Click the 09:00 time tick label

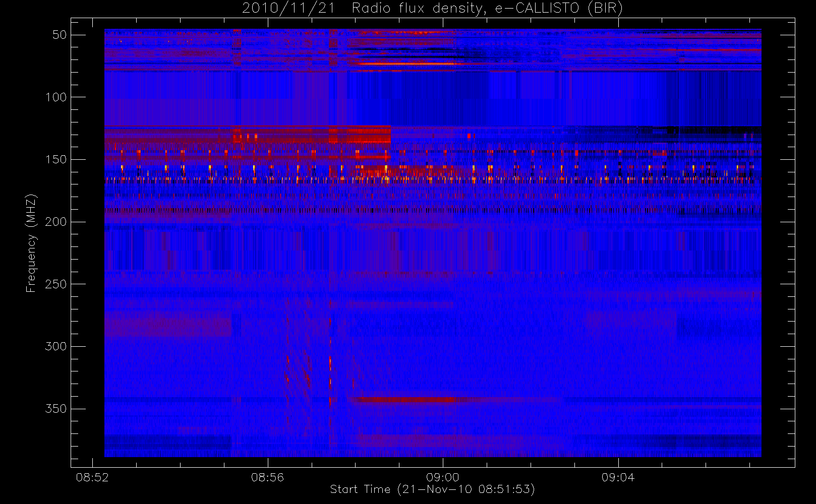pos(443,477)
